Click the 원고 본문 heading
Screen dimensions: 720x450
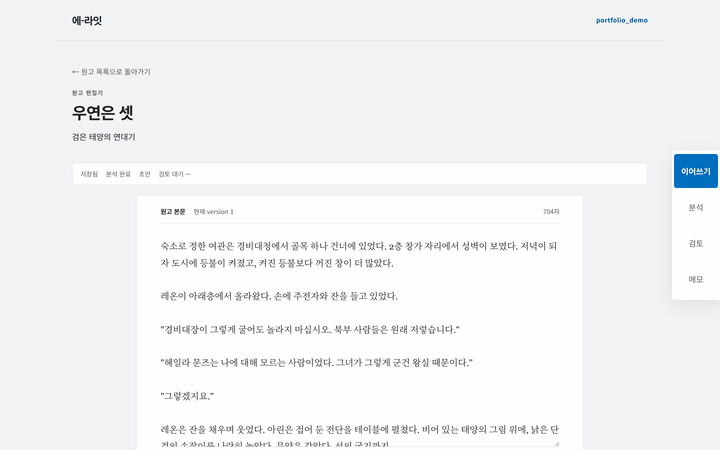[x=173, y=212]
